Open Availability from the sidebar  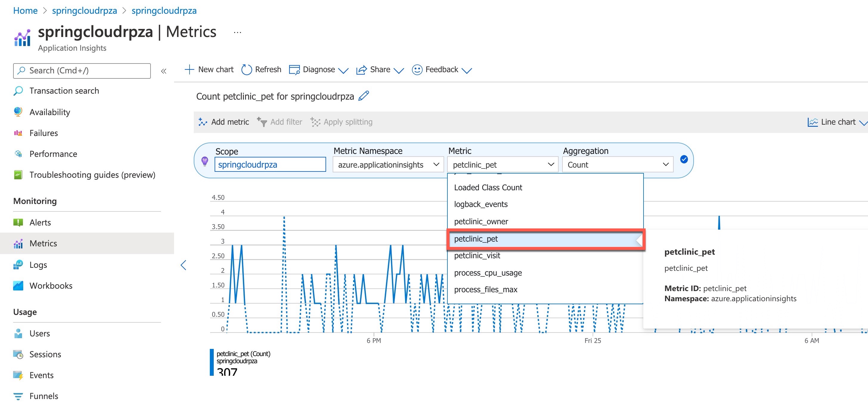coord(49,112)
